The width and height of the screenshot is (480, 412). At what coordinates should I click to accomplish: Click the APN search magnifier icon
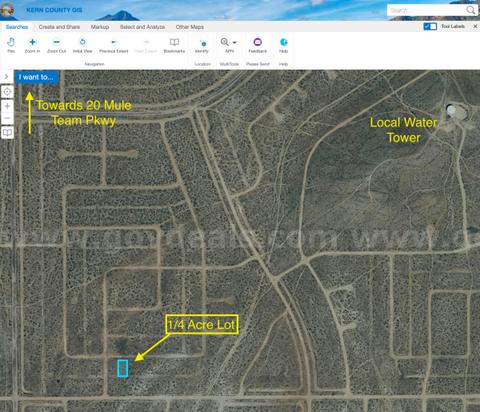tap(225, 42)
